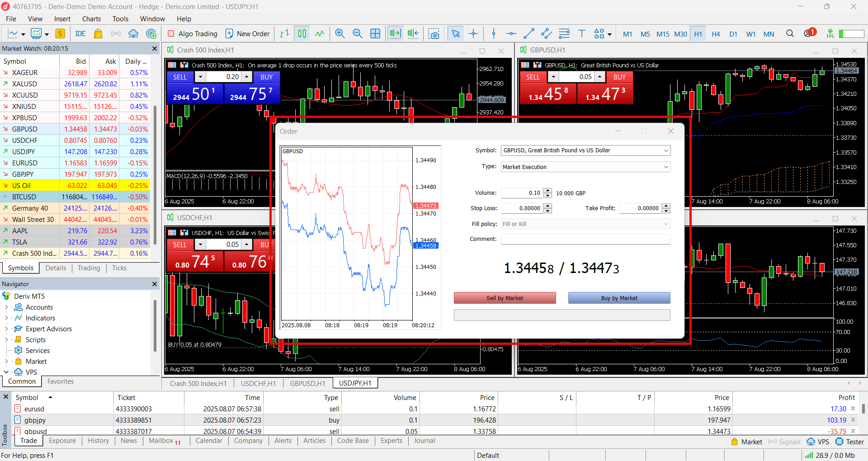
Task: Expand the Accounts node in Navigator
Action: point(6,307)
